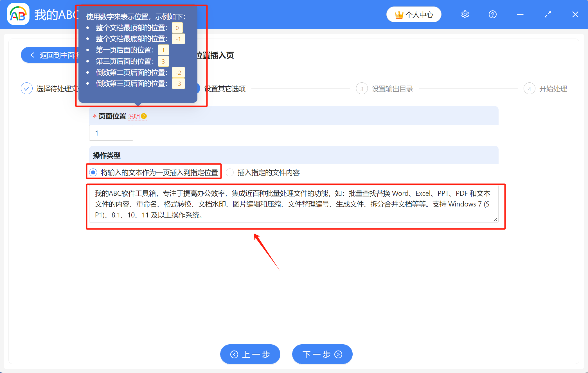Click step circle 4 开始处理

pyautogui.click(x=530, y=88)
